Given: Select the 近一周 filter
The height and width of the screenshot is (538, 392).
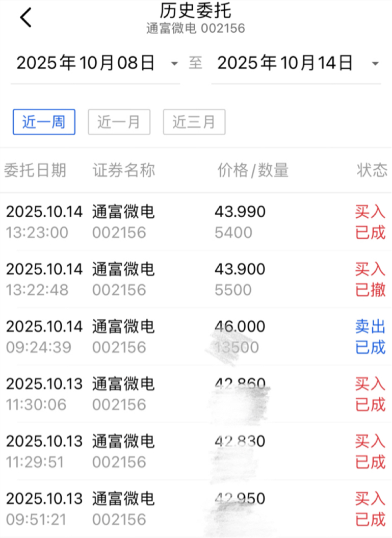Looking at the screenshot, I should click(x=44, y=122).
